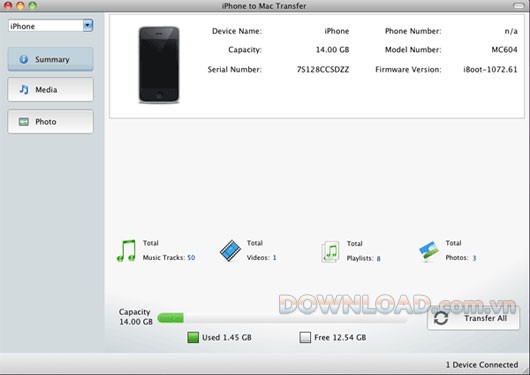Viewport: 530px width, 375px height.
Task: Click the model number MC604
Action: tap(504, 50)
